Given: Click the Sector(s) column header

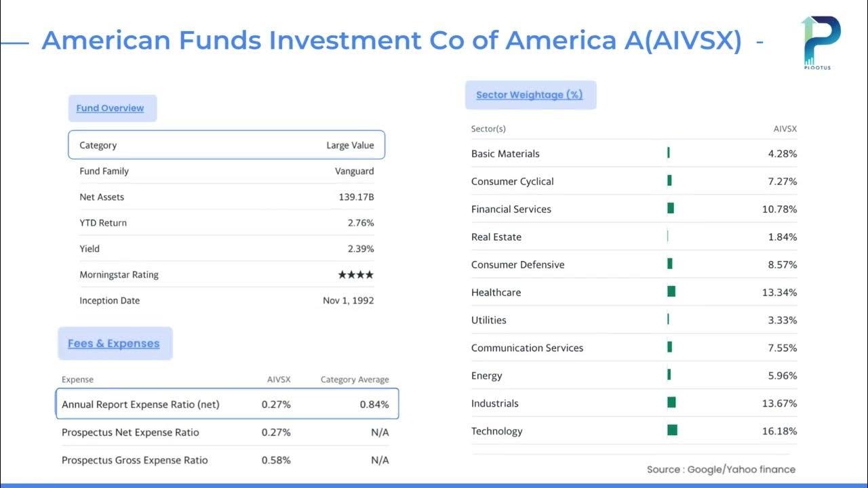Looking at the screenshot, I should [488, 129].
